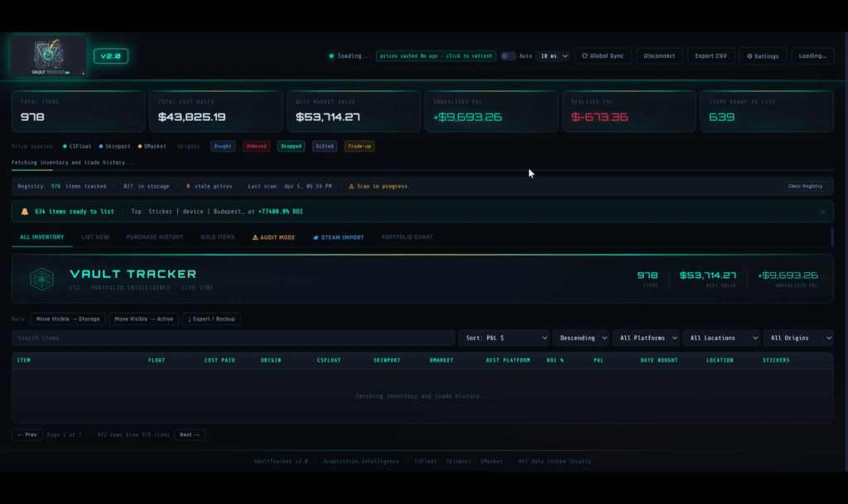Click the green loading status dot
848x504 pixels.
[x=331, y=56]
